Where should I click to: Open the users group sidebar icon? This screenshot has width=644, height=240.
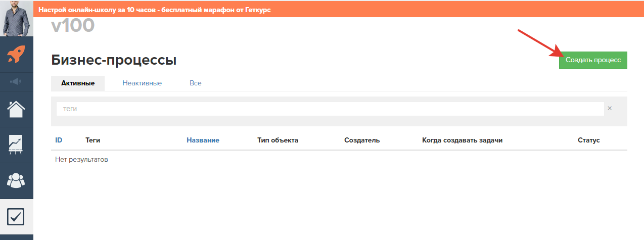(16, 180)
